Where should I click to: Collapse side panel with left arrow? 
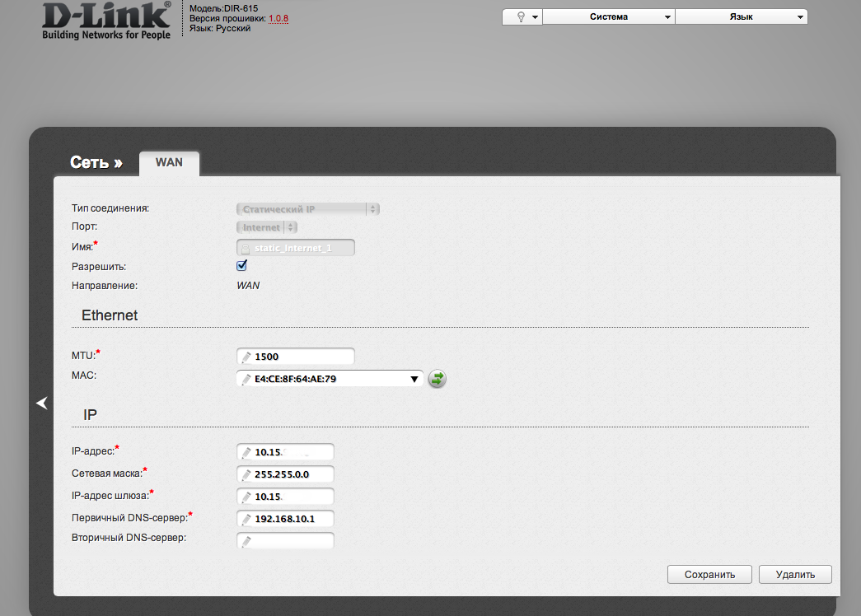(x=42, y=403)
